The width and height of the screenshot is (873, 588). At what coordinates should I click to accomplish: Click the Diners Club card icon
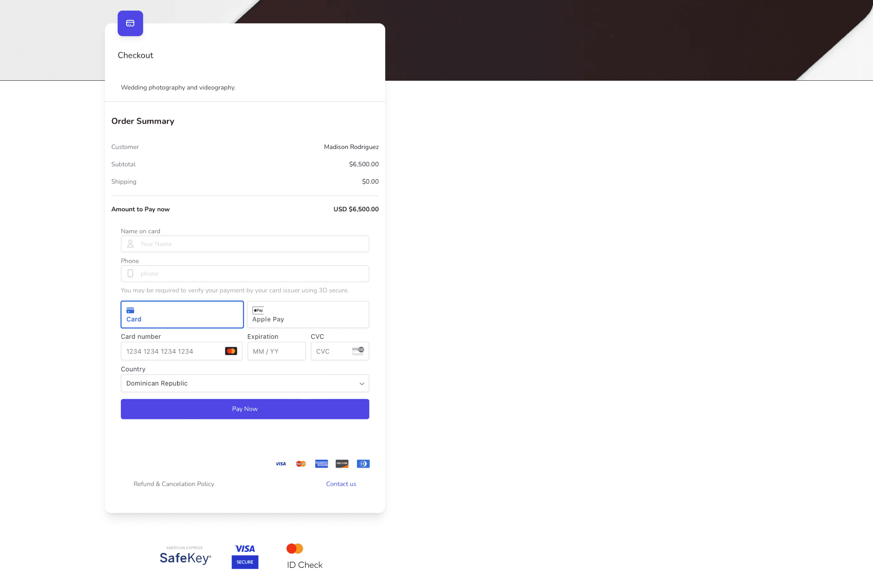click(x=363, y=464)
